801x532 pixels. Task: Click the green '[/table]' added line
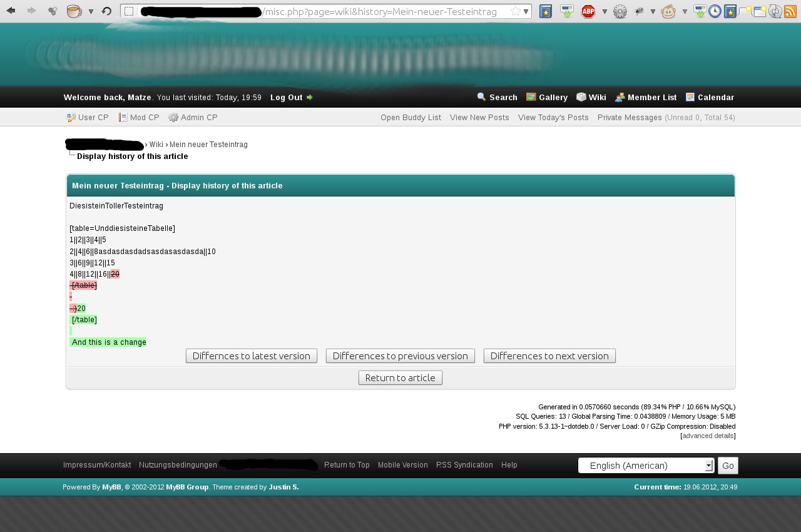click(83, 320)
